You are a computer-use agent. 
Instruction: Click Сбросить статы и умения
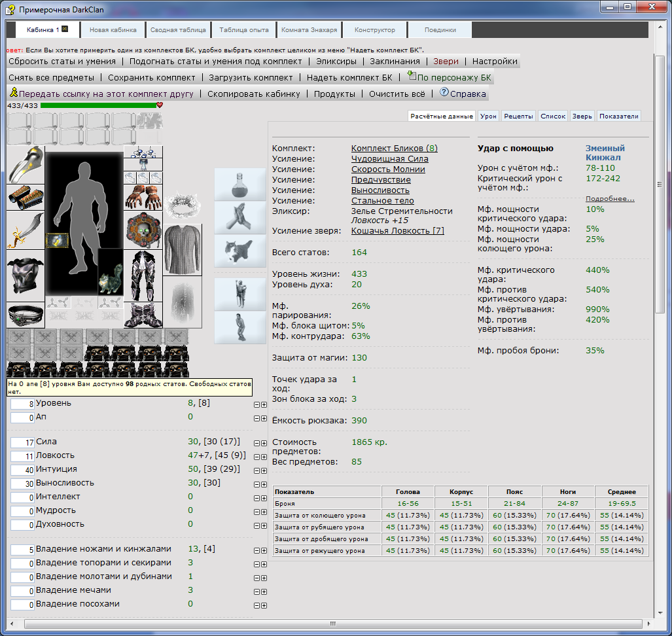62,62
